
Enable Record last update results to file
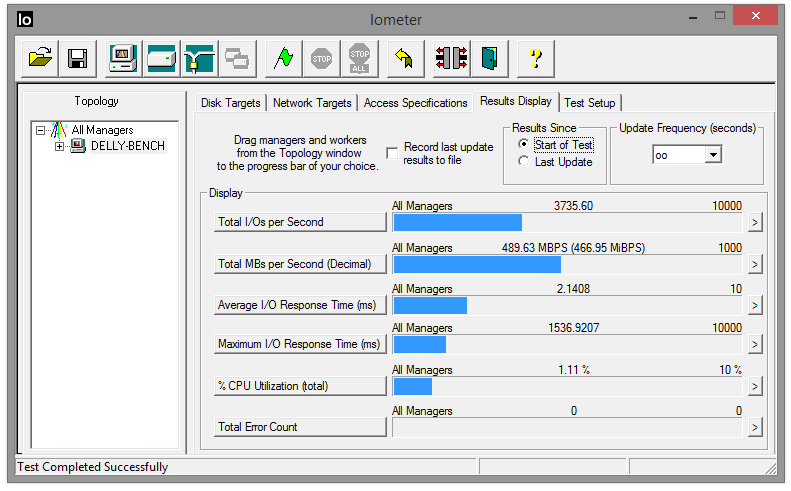tap(392, 153)
